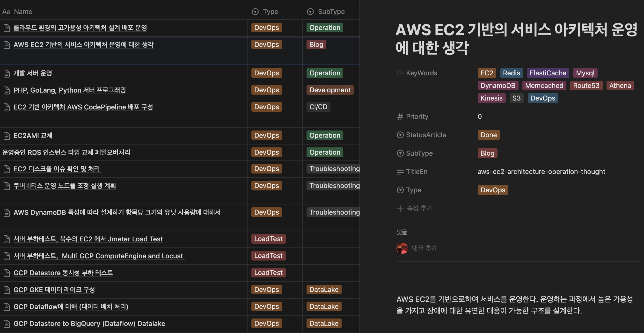The image size is (644, 333).
Task: Click page icon of 개발 서버 운영 row
Action: pyautogui.click(x=7, y=73)
